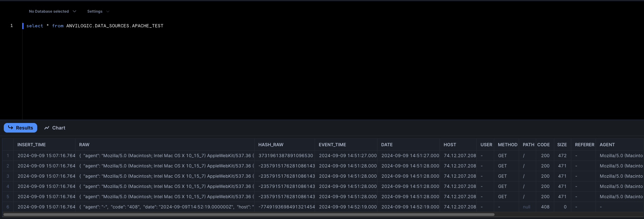
Task: Select the HOST column header
Action: (449, 145)
